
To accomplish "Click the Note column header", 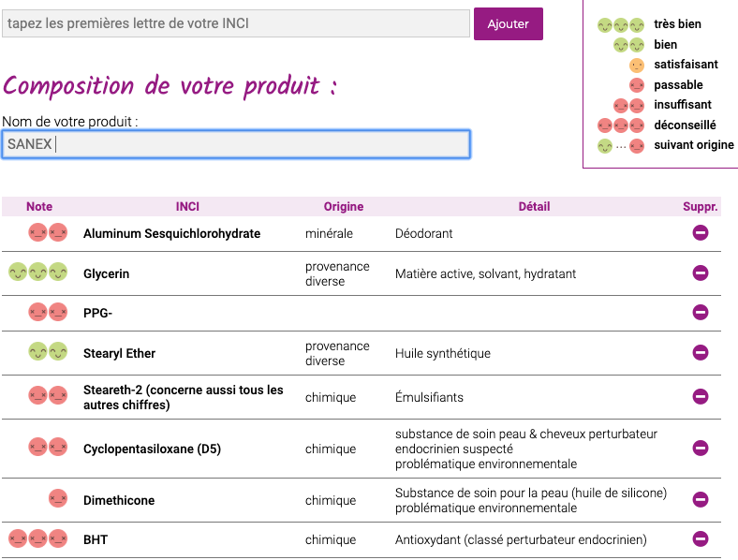I will [x=39, y=207].
